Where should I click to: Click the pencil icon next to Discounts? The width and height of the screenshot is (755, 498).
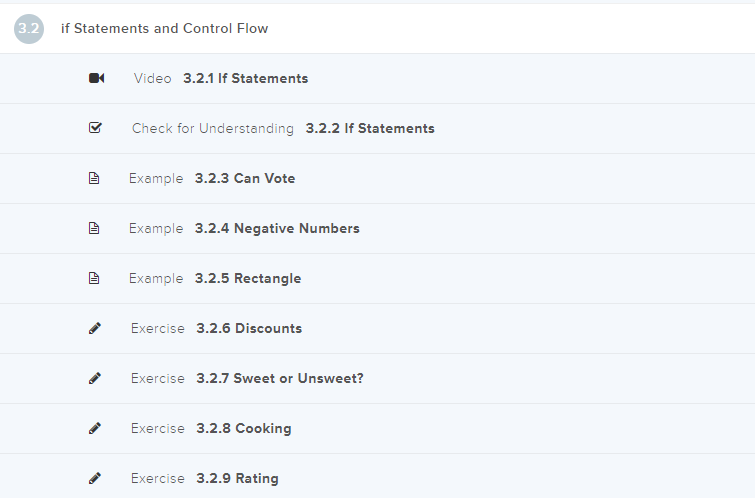click(x=95, y=328)
